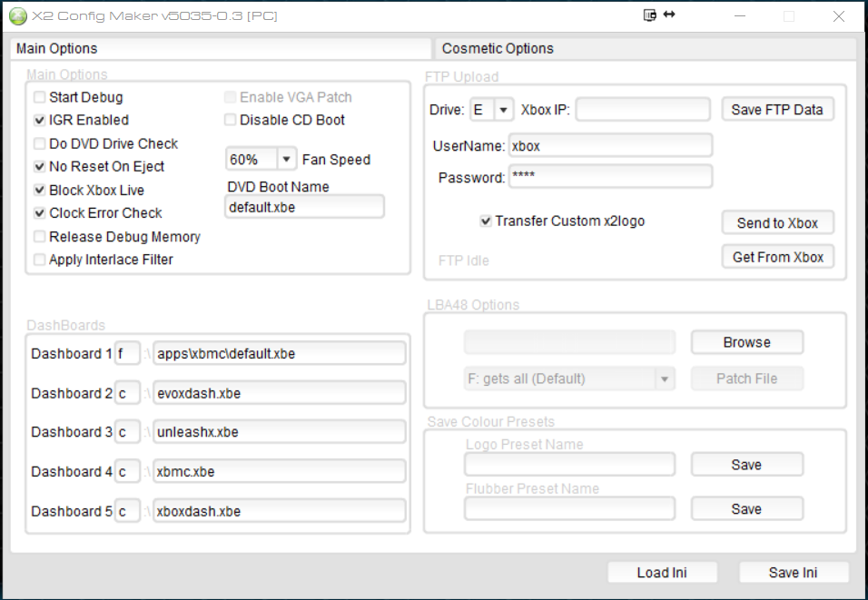Focus the DVD Boot Name field

[x=304, y=207]
